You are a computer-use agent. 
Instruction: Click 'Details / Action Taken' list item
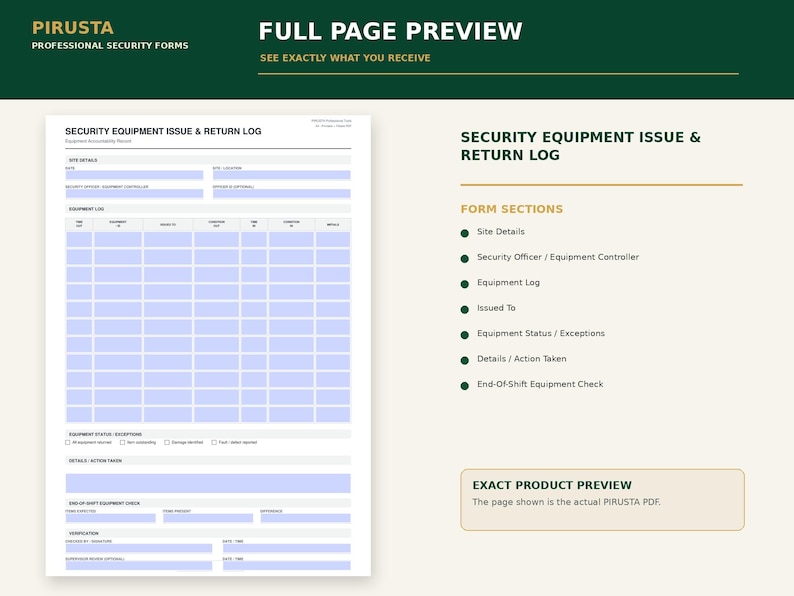522,359
